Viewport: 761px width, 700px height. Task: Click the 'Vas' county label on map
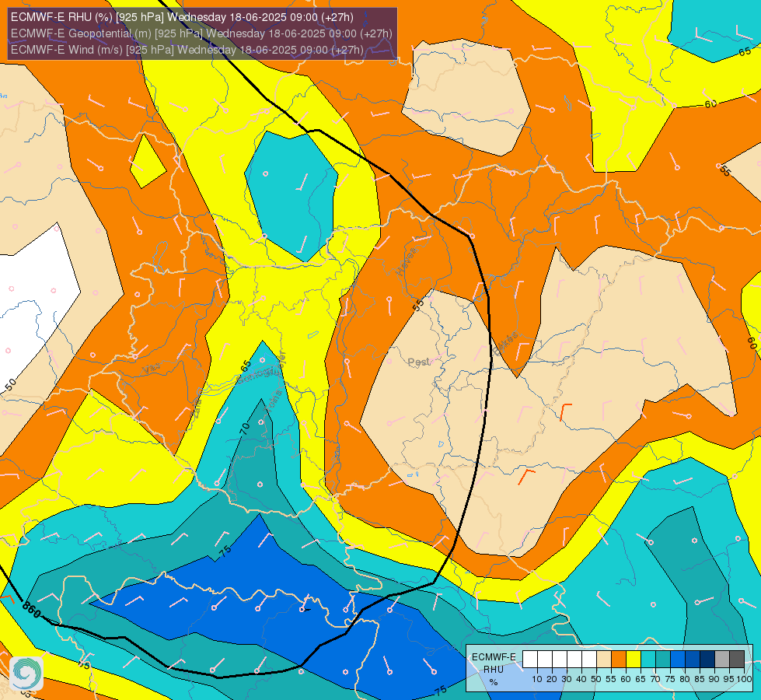(150, 369)
